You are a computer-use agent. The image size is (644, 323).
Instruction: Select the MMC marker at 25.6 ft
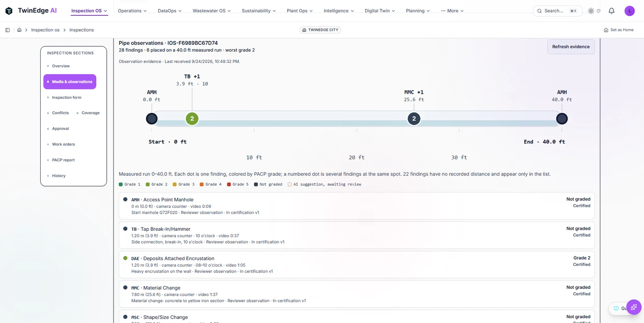click(x=414, y=119)
